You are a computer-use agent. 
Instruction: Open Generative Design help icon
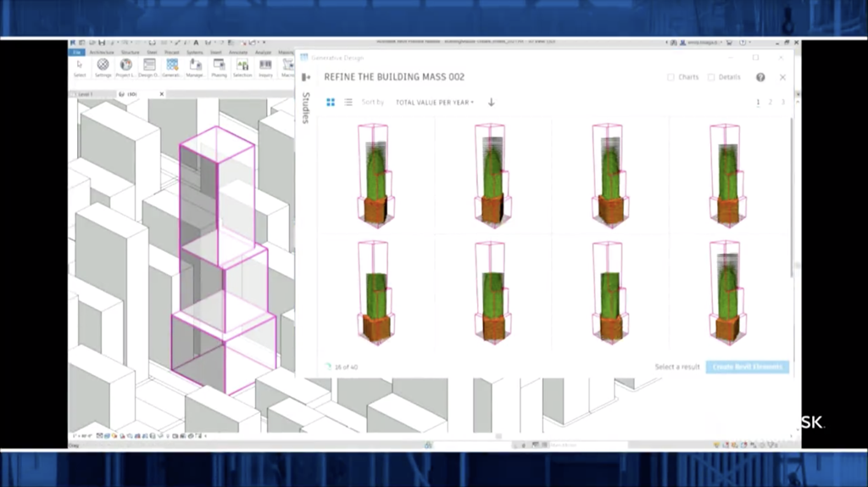[x=760, y=77]
